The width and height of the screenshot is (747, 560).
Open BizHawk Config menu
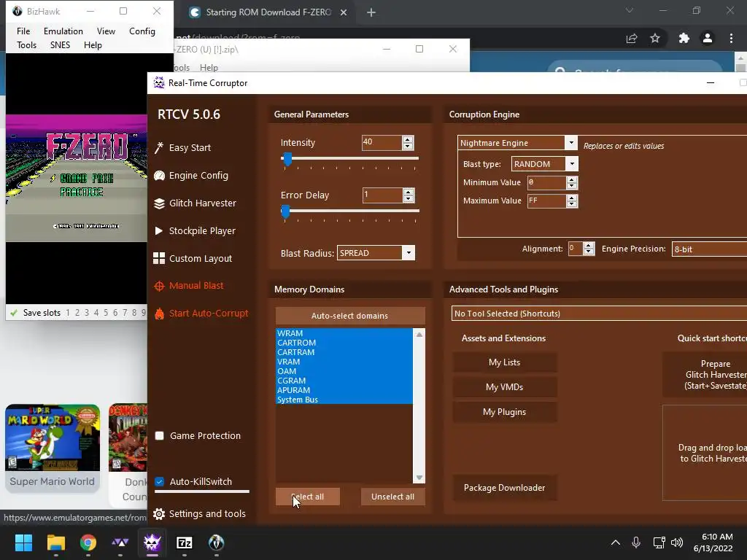click(x=142, y=31)
